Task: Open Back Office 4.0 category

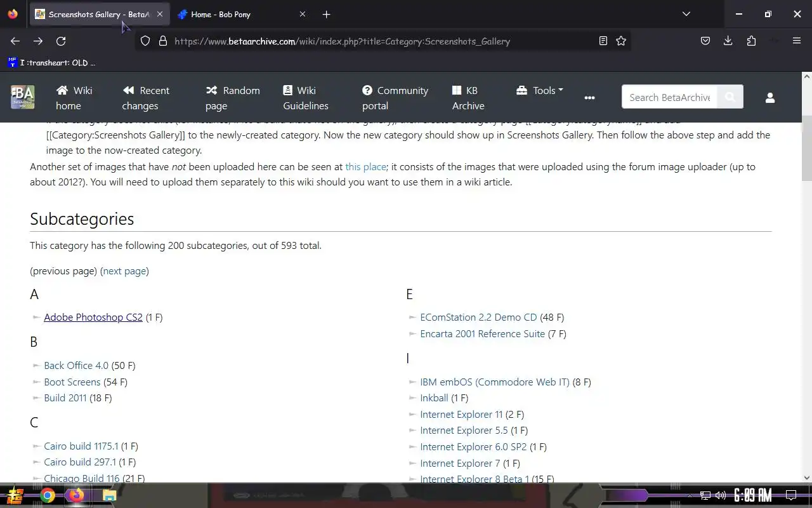Action: 76,366
